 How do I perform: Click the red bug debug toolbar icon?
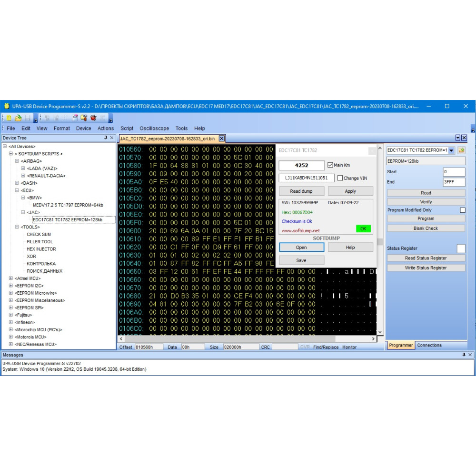tap(93, 118)
